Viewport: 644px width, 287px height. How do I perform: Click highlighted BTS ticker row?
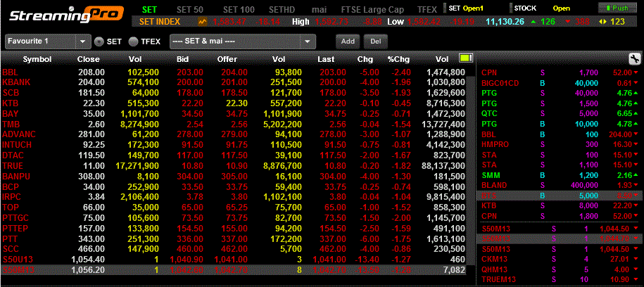(x=560, y=196)
